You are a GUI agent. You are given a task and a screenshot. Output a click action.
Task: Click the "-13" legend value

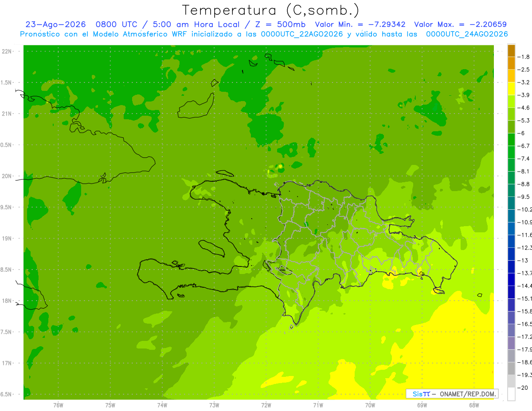tap(522, 260)
